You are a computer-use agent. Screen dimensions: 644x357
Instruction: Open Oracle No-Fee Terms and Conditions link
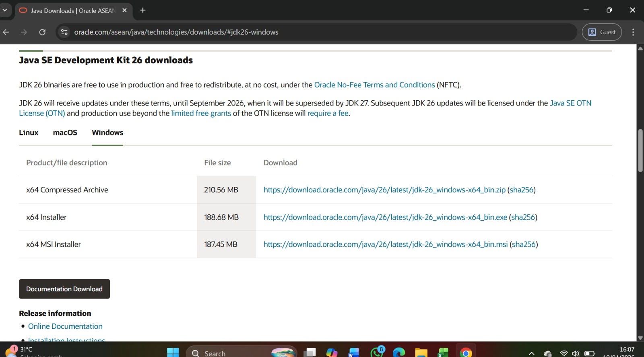click(x=374, y=85)
